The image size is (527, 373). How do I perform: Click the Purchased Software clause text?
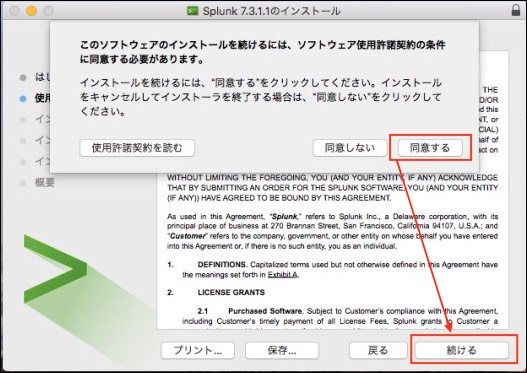tap(266, 311)
